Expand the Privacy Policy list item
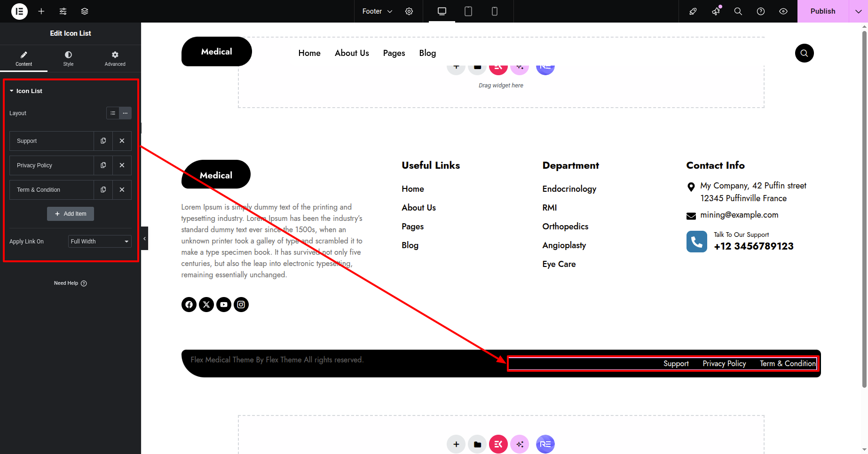The height and width of the screenshot is (454, 868). pos(52,165)
